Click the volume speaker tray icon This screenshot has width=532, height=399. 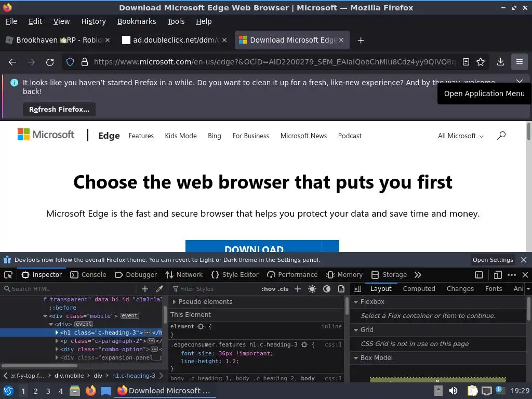point(453,391)
